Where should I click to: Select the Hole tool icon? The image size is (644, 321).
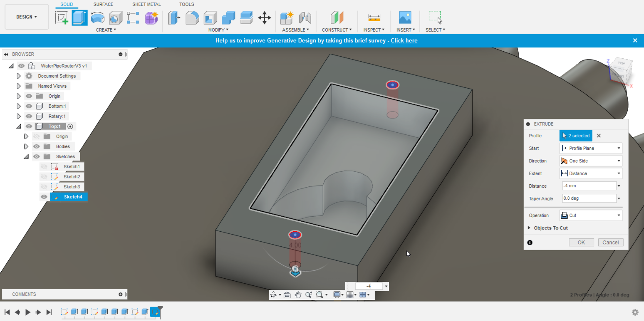(115, 17)
